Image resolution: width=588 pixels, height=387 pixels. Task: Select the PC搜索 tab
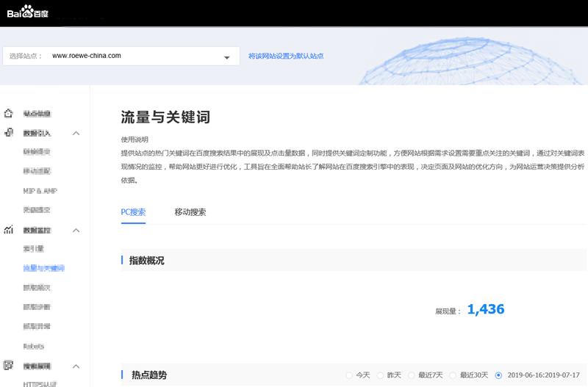[x=133, y=212]
